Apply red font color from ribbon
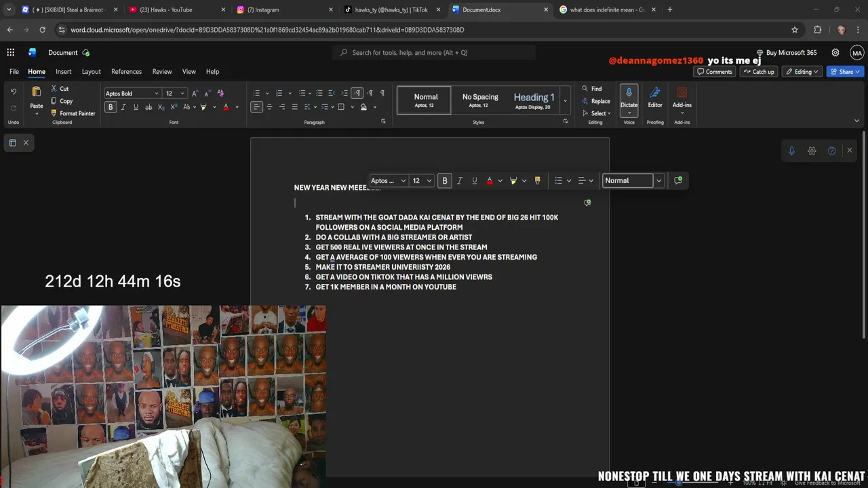Image resolution: width=868 pixels, height=488 pixels. [x=226, y=107]
